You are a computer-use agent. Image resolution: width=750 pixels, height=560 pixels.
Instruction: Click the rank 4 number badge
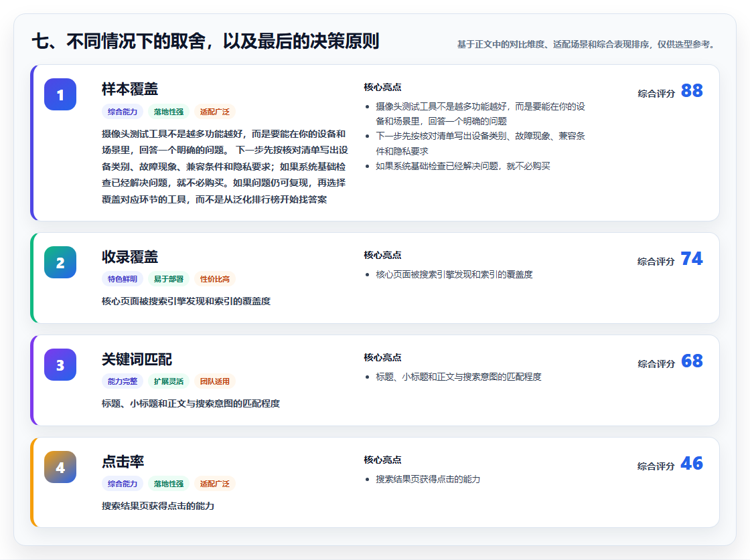pos(60,467)
